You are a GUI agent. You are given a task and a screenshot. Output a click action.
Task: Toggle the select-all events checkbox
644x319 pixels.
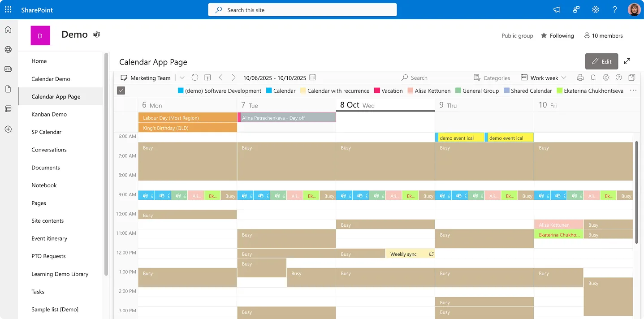click(121, 90)
